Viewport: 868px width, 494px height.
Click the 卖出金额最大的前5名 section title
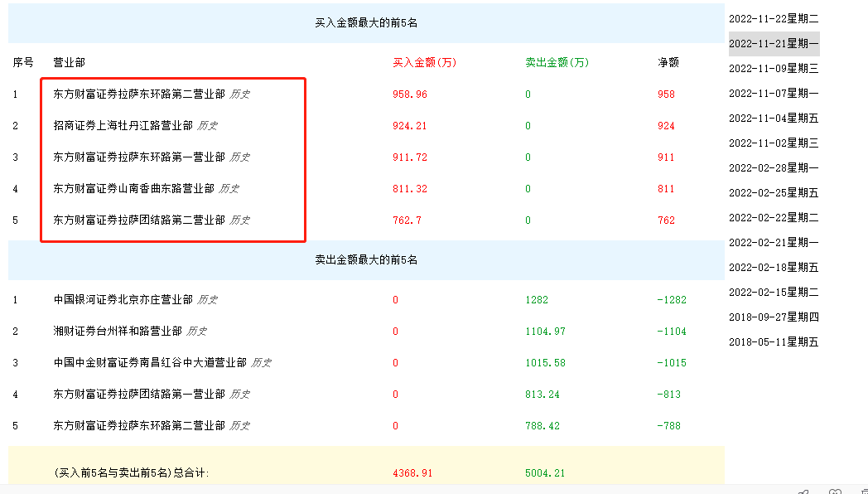pos(366,260)
